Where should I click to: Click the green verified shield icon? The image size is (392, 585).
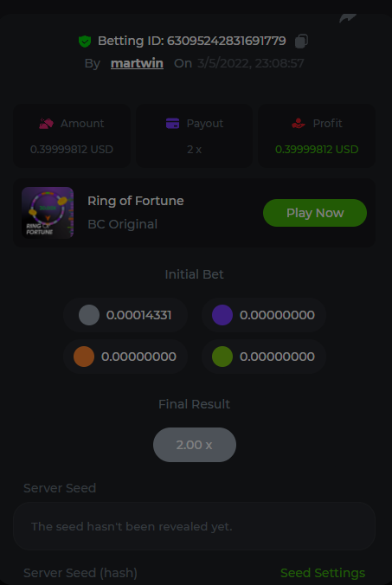(x=85, y=41)
